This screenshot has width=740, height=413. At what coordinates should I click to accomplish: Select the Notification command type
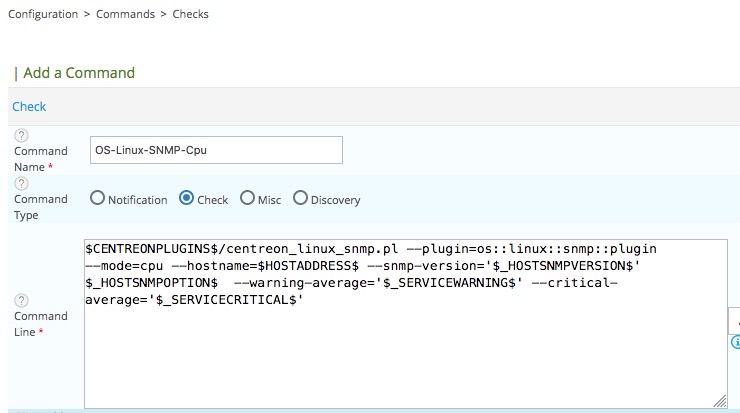pos(97,198)
